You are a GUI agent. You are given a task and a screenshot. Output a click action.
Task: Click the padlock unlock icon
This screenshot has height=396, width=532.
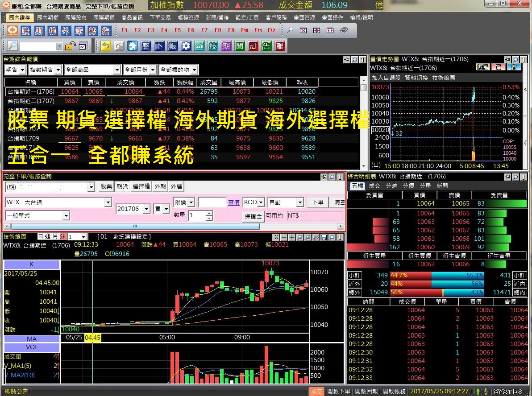pyautogui.click(x=70, y=46)
